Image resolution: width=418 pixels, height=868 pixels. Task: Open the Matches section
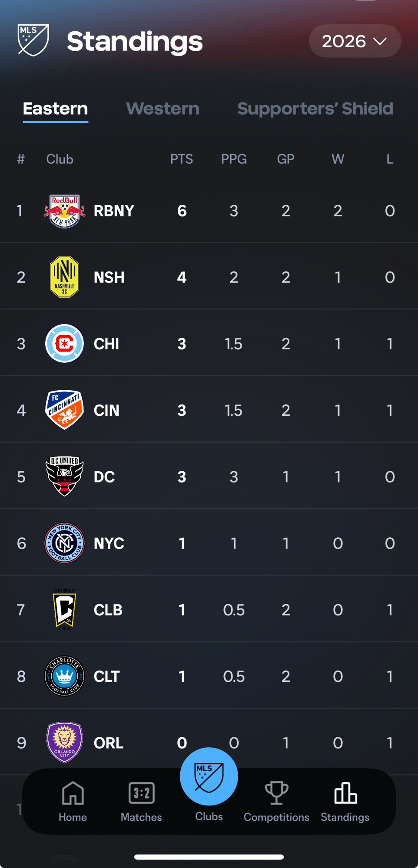coord(141,801)
